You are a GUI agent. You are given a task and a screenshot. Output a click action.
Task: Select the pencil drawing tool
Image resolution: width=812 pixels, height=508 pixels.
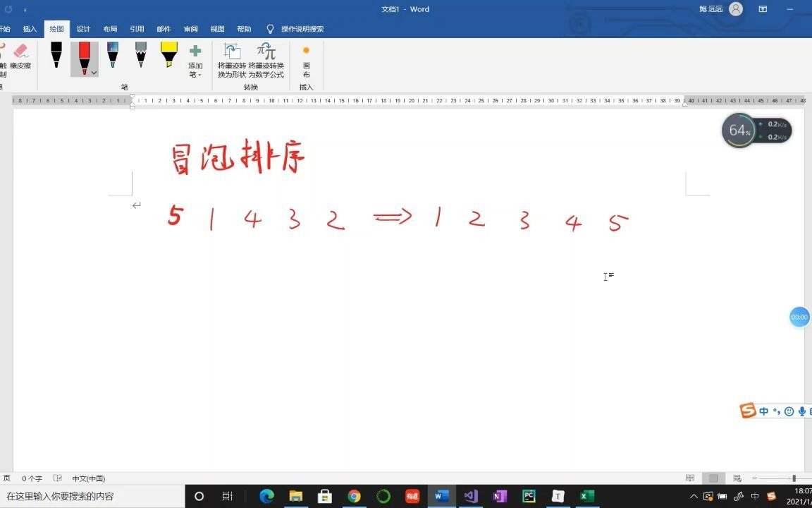tap(140, 56)
